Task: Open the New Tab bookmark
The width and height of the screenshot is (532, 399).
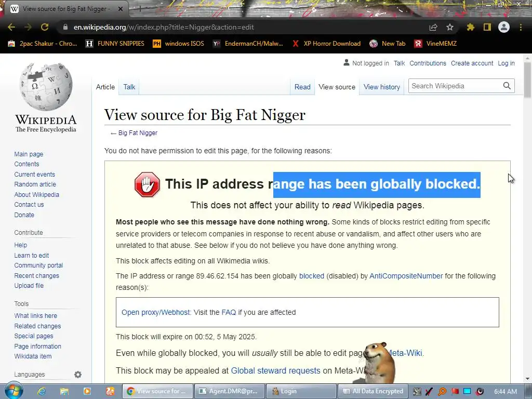Action: 388,44
